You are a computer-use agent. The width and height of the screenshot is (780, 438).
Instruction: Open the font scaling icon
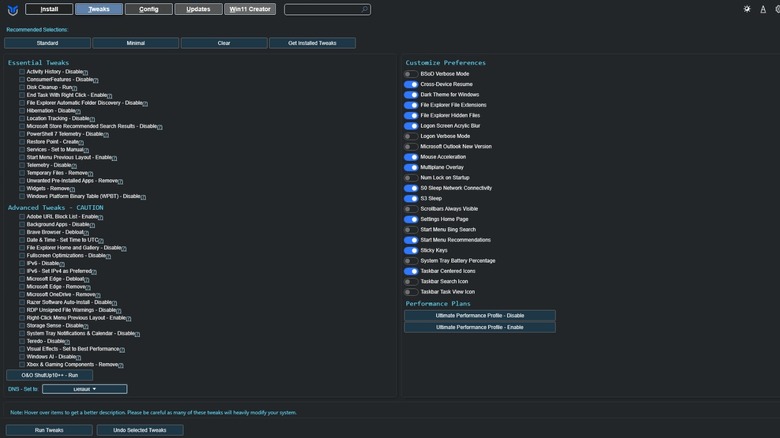pyautogui.click(x=763, y=9)
